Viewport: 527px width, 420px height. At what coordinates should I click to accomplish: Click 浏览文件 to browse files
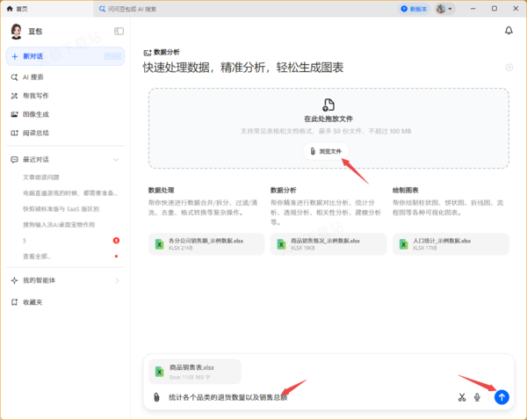point(326,151)
